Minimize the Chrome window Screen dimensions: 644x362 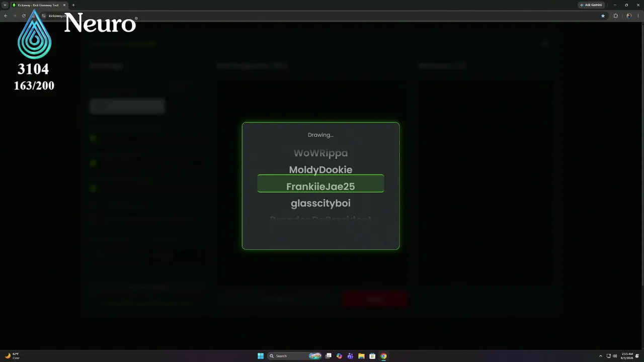(615, 5)
